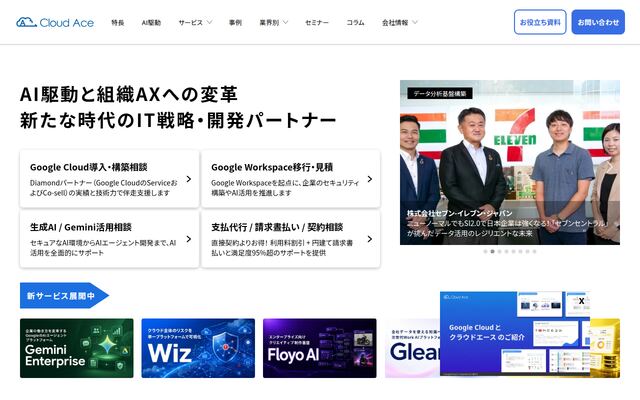Close the Google Cloud introduction popup

582,301
